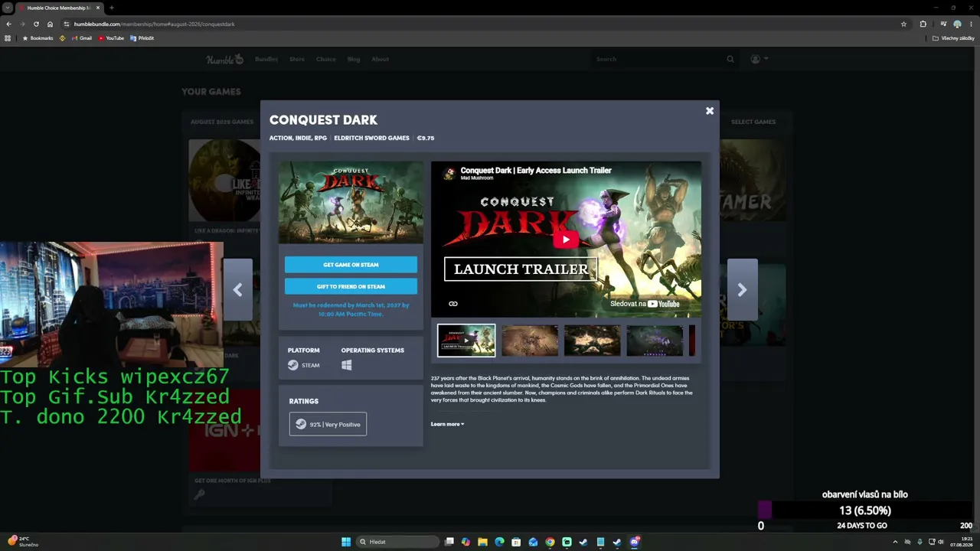Screen dimensions: 980x551
Task: Open the Přeložit bookmark
Action: (x=142, y=37)
